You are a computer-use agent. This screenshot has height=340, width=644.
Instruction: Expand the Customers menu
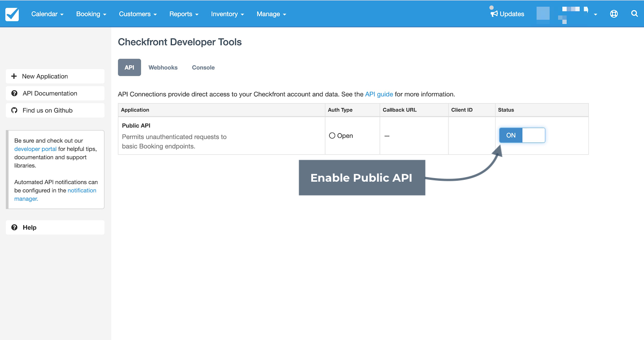coord(138,14)
